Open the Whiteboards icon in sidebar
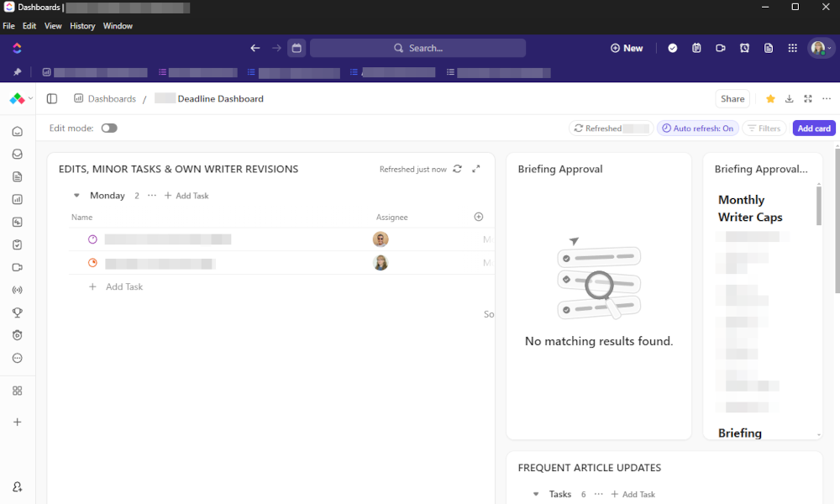The width and height of the screenshot is (840, 504). (x=17, y=223)
